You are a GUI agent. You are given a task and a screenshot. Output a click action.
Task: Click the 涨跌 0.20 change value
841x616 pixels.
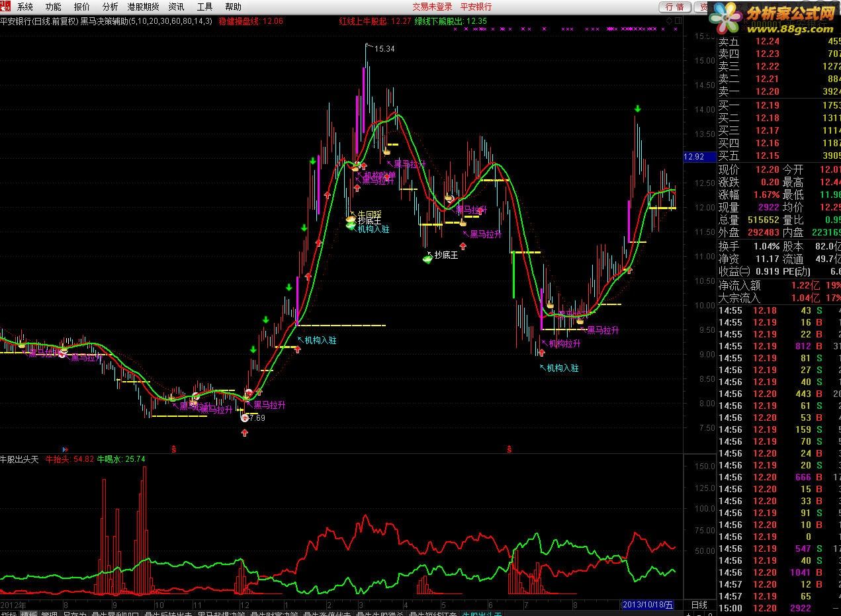pos(749,182)
